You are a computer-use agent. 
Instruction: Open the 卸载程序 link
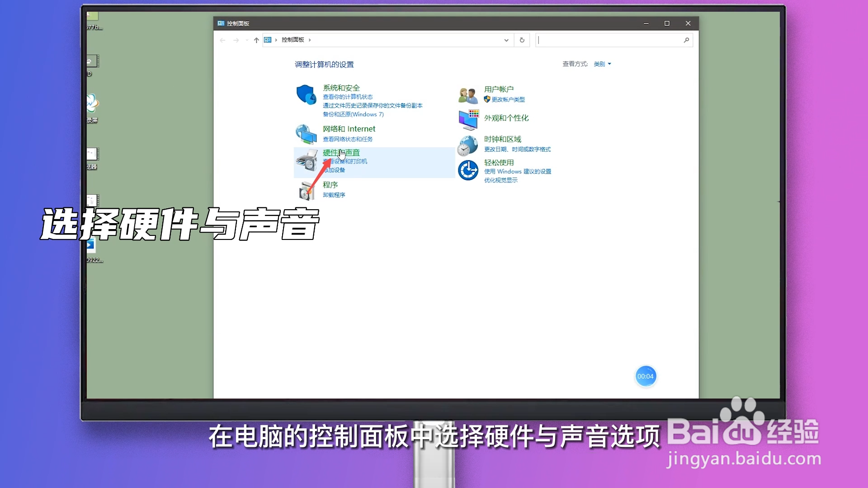pyautogui.click(x=333, y=195)
